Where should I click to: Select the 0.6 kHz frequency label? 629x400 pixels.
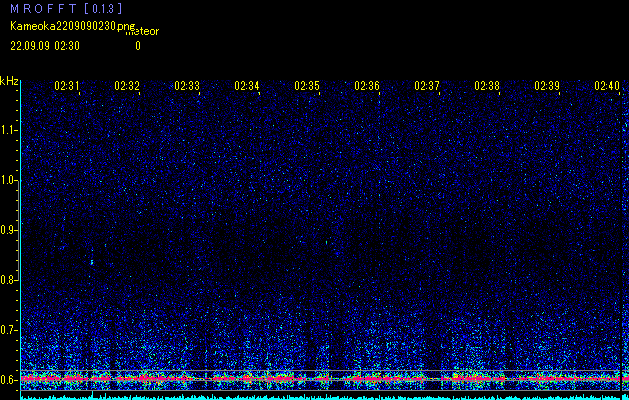pos(9,380)
